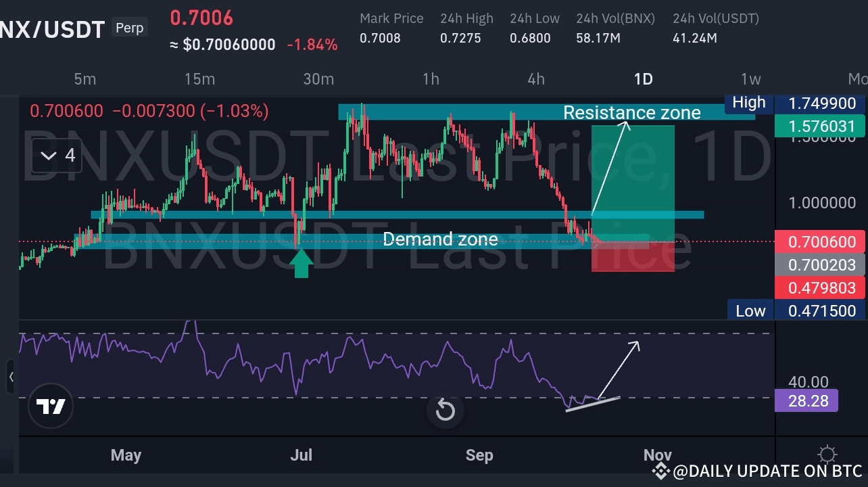This screenshot has width=868, height=487.
Task: Collapse the left panel using the edge chevron
Action: [x=13, y=377]
